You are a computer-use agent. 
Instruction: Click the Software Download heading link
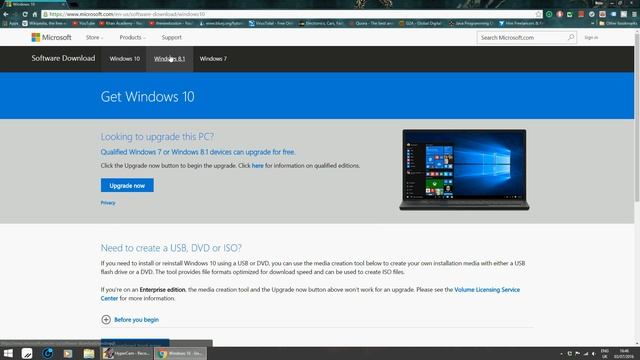click(x=63, y=58)
